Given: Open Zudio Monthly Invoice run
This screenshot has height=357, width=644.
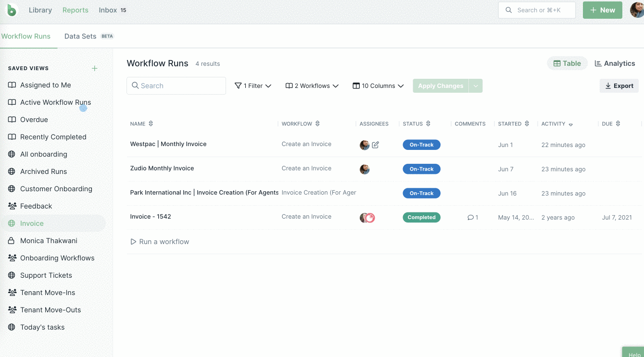Looking at the screenshot, I should [162, 169].
